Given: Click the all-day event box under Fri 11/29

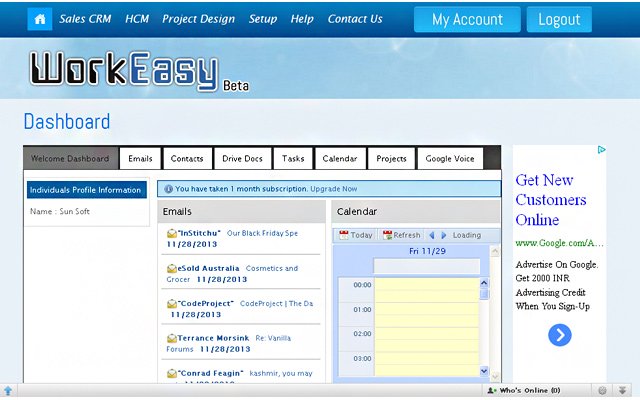Looking at the screenshot, I should [427, 267].
